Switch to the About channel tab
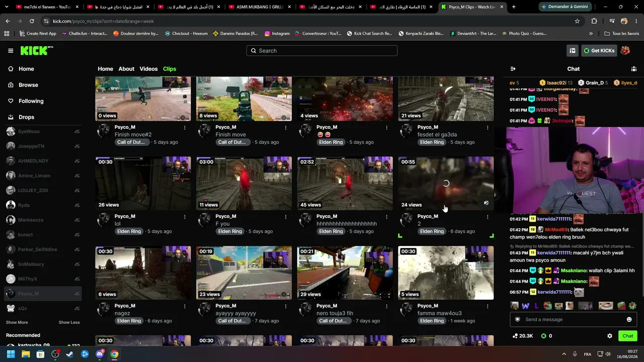Image resolution: width=644 pixels, height=362 pixels. pyautogui.click(x=126, y=69)
